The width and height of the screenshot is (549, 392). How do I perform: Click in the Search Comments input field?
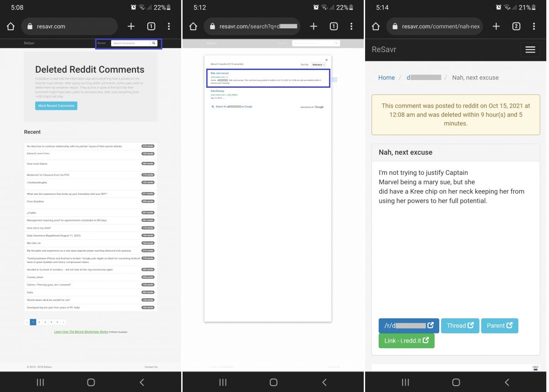(130, 43)
